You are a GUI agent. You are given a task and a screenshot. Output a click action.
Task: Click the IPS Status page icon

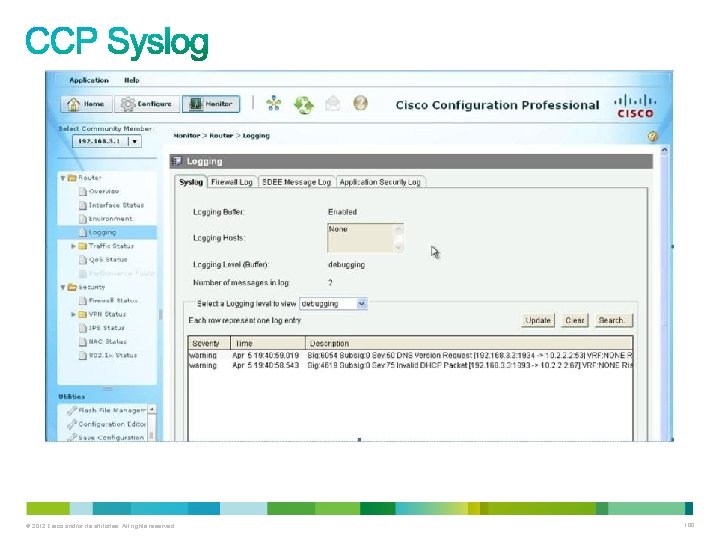click(83, 328)
